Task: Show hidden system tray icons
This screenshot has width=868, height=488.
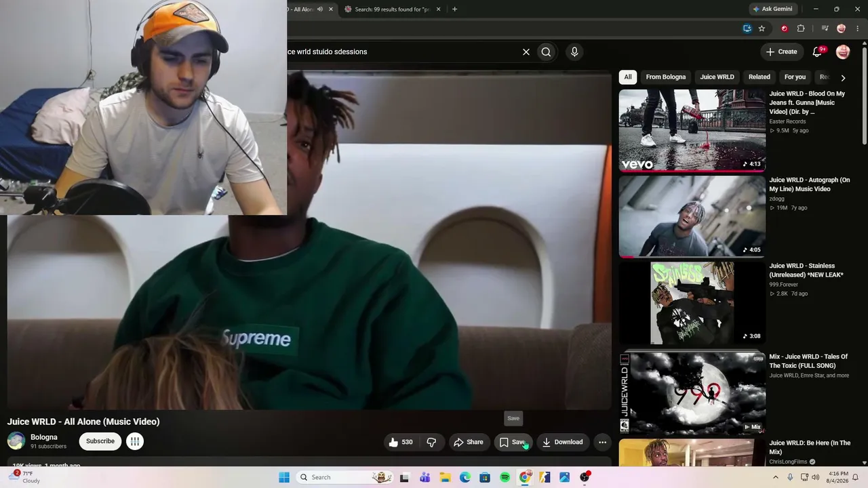Action: pos(776,477)
